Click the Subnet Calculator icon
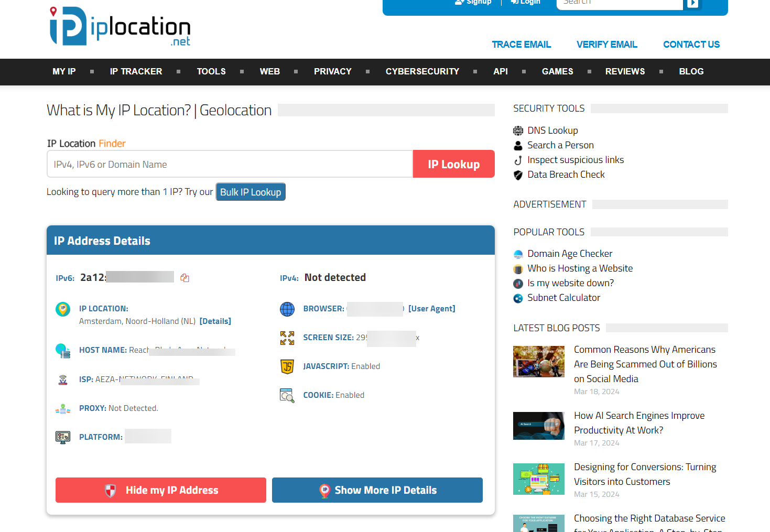This screenshot has width=770, height=532. pyautogui.click(x=518, y=298)
